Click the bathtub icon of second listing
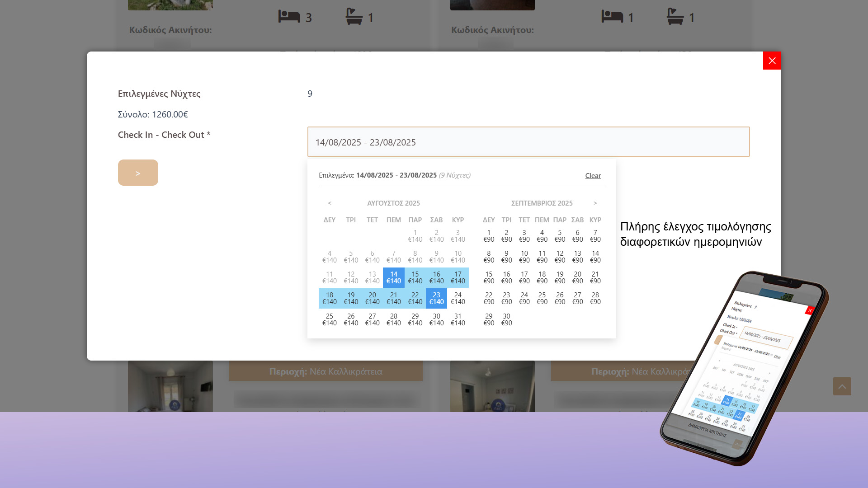The width and height of the screenshot is (868, 488). pos(675,17)
